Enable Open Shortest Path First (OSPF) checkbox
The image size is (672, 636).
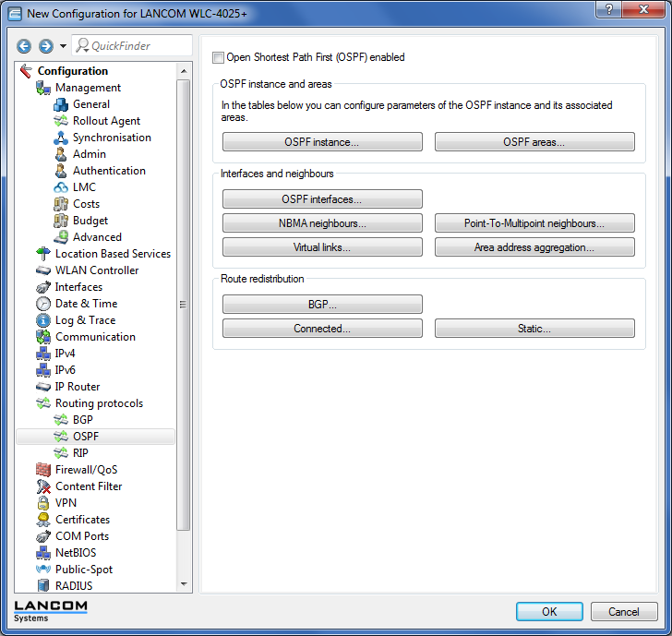(218, 57)
